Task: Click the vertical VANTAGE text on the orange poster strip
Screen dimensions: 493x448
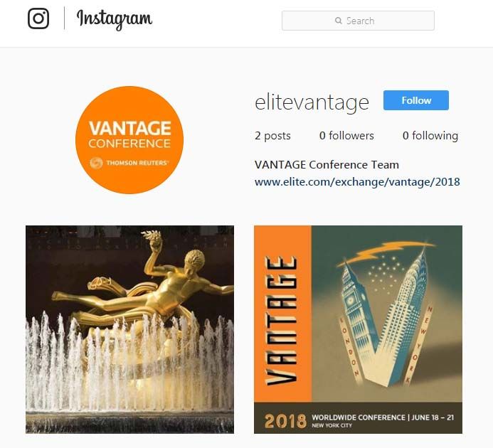Action: pyautogui.click(x=281, y=321)
